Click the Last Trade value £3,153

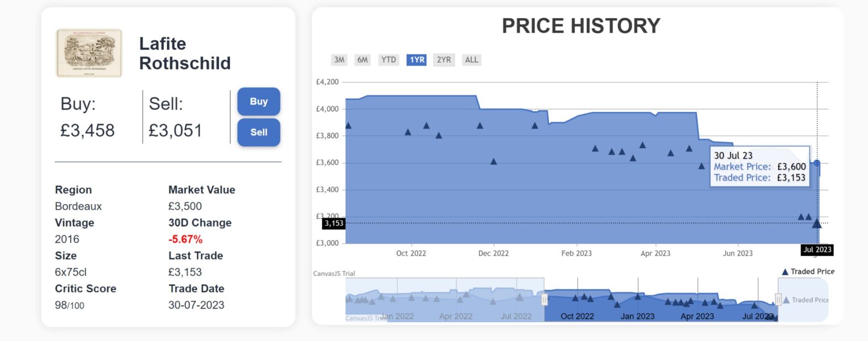click(x=185, y=272)
